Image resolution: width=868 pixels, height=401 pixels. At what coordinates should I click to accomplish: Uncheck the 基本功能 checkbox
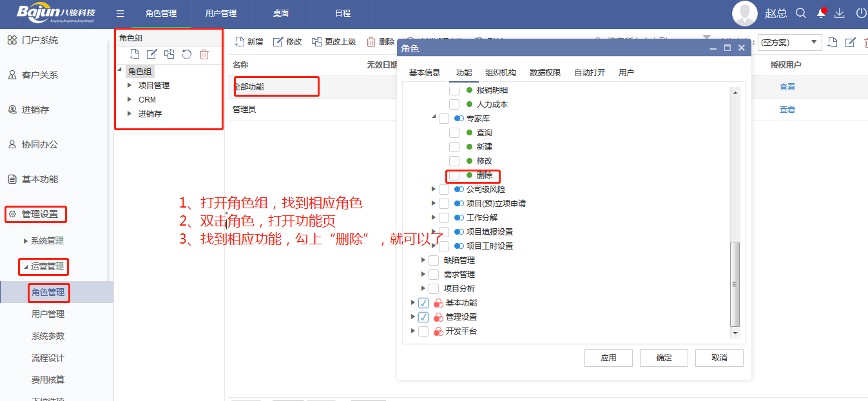[x=423, y=303]
